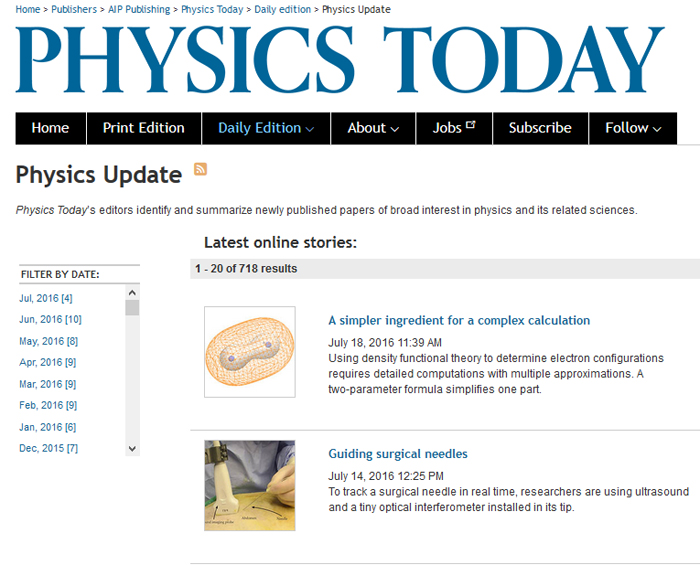
Task: Open the 'Guiding surgical needles' article
Action: coord(398,454)
